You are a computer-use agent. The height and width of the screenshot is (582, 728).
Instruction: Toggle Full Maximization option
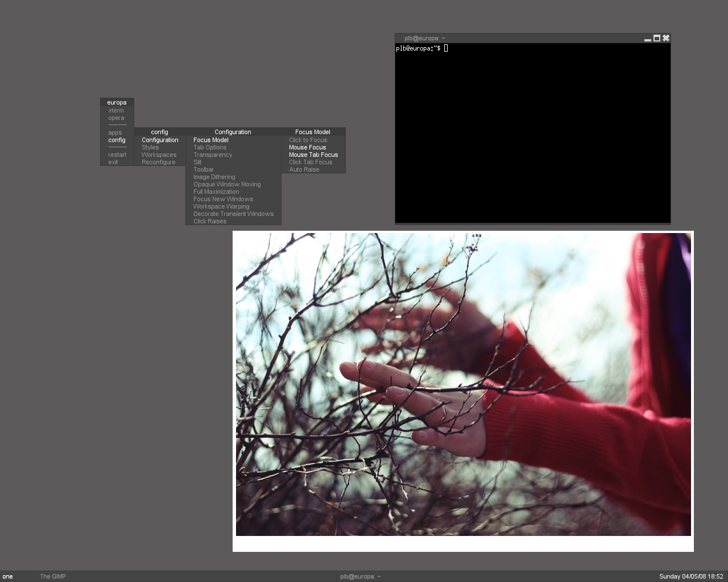click(x=233, y=192)
